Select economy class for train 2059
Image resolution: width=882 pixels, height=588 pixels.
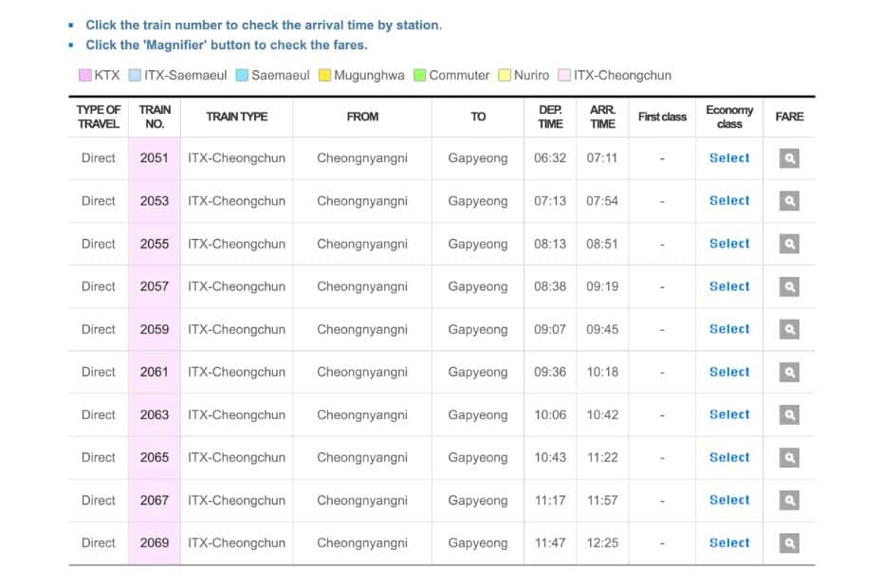pyautogui.click(x=729, y=329)
